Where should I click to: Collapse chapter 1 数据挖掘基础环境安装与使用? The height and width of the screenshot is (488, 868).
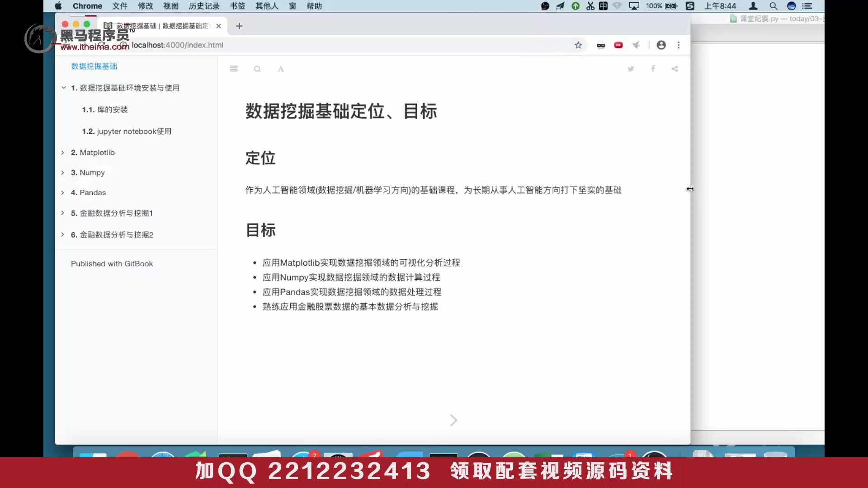64,88
